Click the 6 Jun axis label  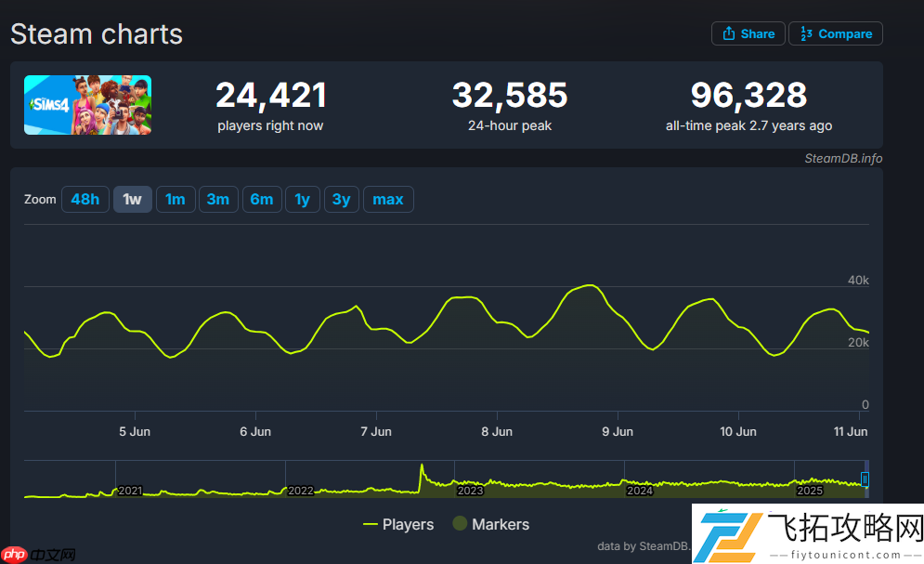pos(255,431)
